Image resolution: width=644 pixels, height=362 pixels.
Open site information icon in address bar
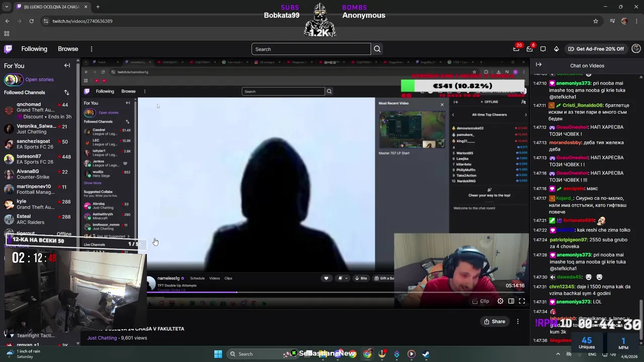pos(46,21)
